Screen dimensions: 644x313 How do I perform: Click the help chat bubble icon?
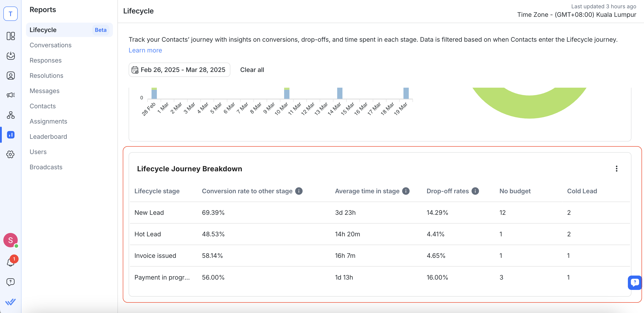(11, 282)
